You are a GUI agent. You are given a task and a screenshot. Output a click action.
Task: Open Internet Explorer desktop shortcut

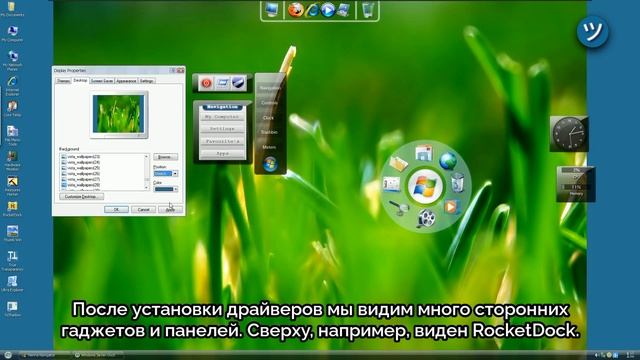tap(12, 86)
